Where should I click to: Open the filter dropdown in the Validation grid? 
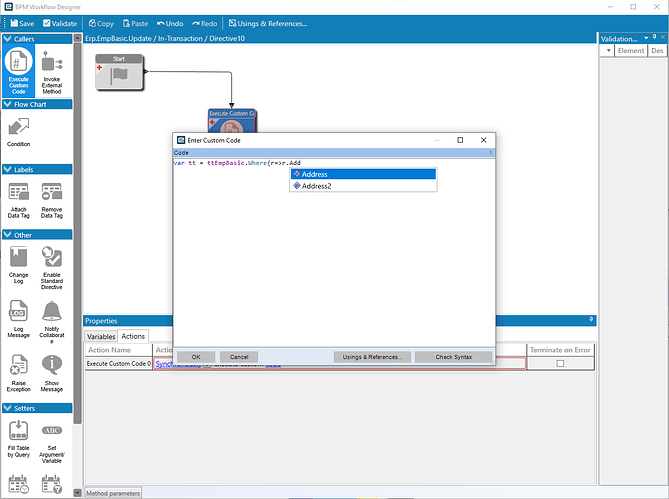tap(608, 51)
